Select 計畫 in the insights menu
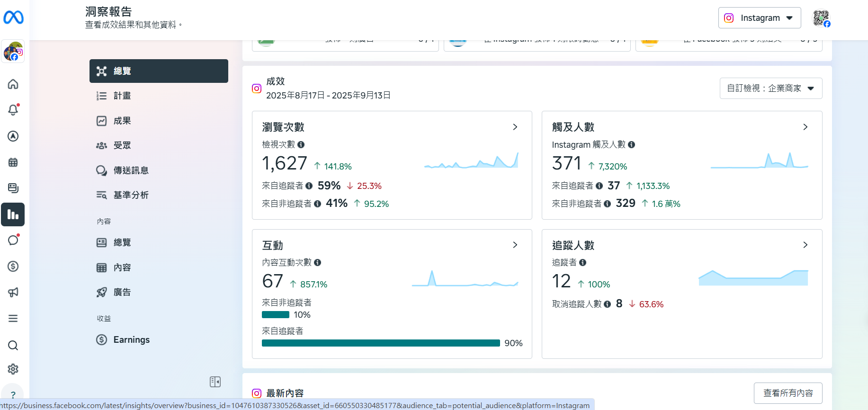Screen dimensions: 868x410 122,96
